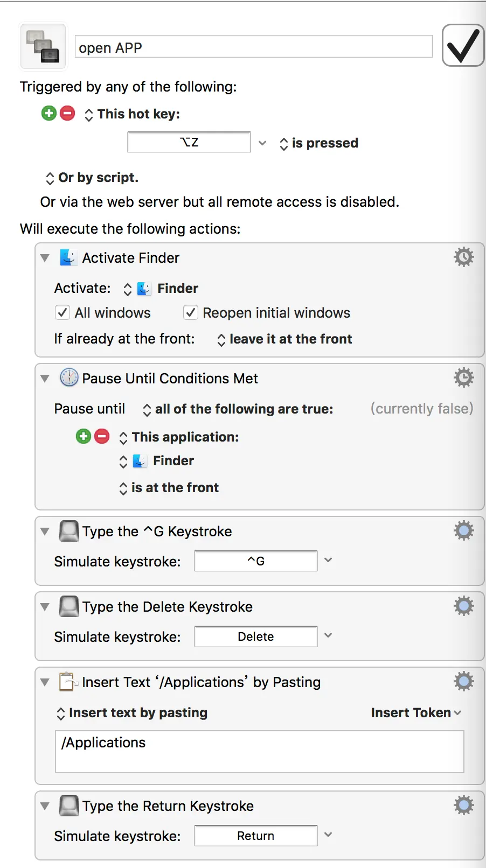Change the 'leave it at the front' popup
The image size is (486, 868).
[x=286, y=339]
